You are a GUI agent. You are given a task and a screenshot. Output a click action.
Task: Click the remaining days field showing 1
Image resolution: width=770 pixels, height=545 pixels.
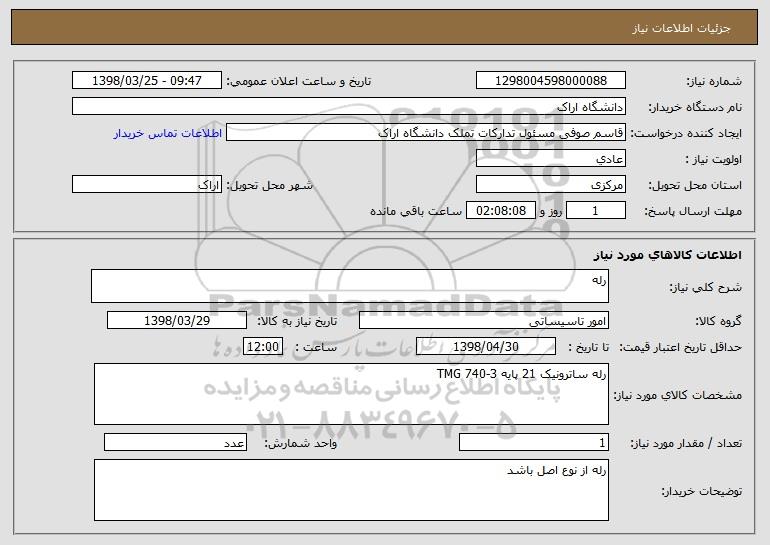point(596,211)
